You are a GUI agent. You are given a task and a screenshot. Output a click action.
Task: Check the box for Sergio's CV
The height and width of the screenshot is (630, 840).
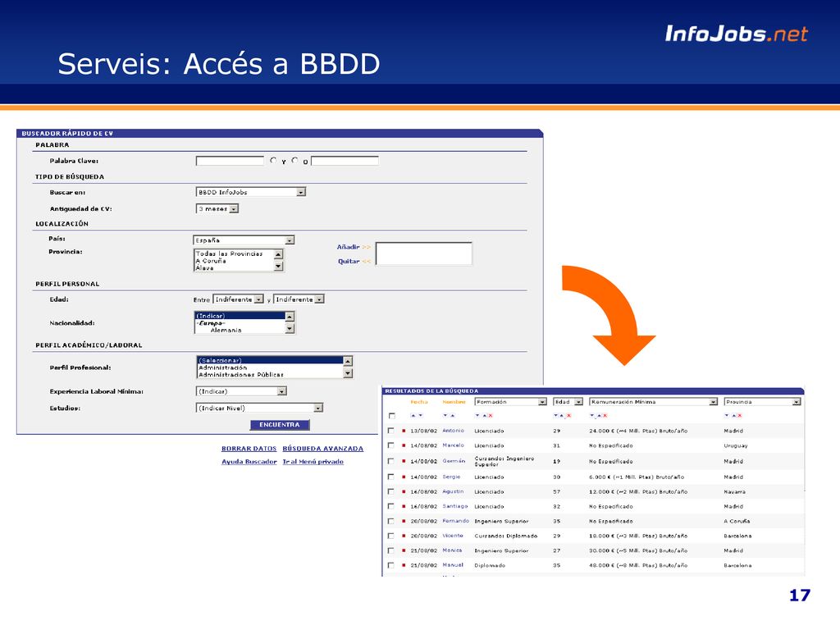tap(390, 477)
